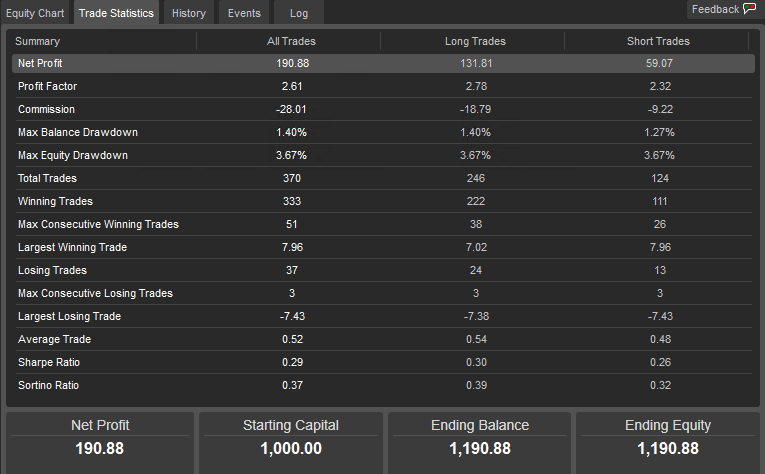The image size is (765, 474).
Task: Select the Trade Statistics tab
Action: coord(116,13)
